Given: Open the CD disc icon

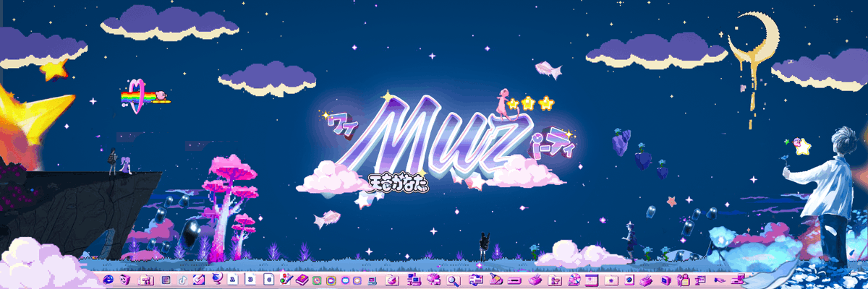Looking at the screenshot, I should pos(575,280).
